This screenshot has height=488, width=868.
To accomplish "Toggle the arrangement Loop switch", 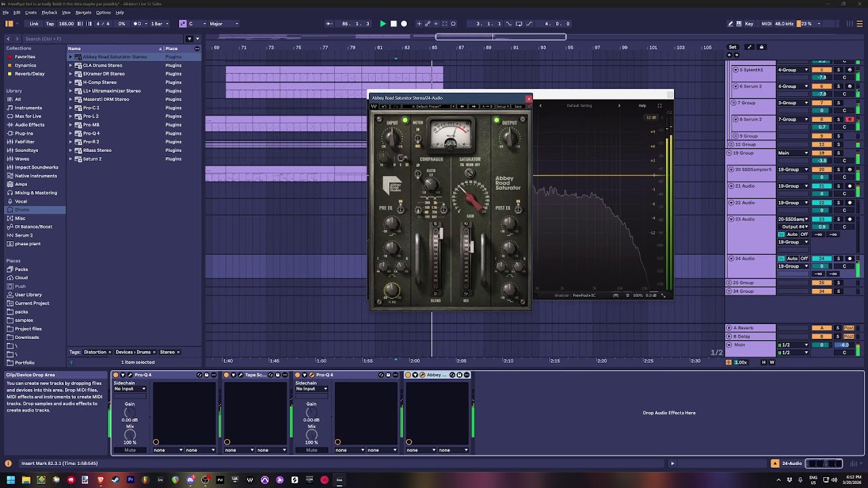I will [x=519, y=24].
